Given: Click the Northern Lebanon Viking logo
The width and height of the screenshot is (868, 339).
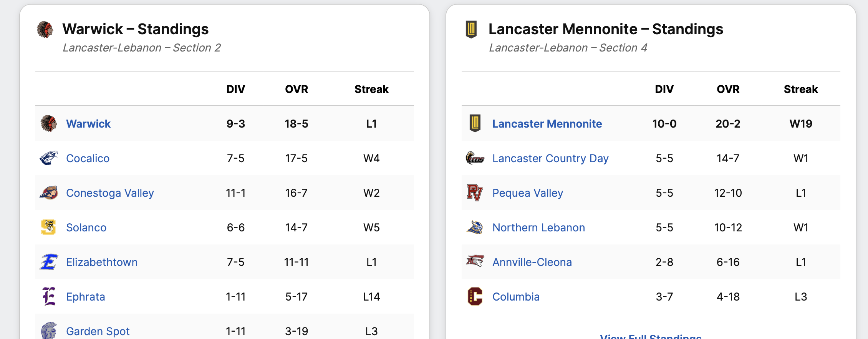Looking at the screenshot, I should [475, 227].
